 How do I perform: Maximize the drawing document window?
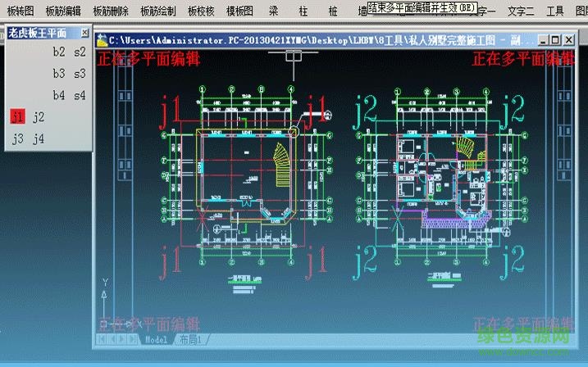[x=555, y=39]
